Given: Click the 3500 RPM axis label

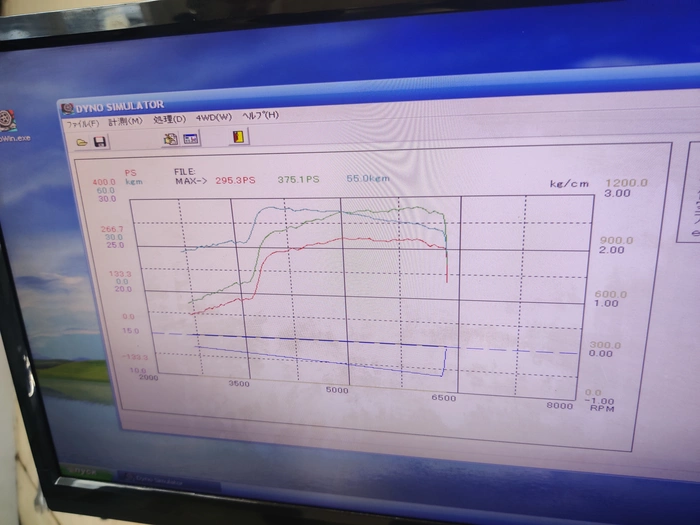Looking at the screenshot, I should click(x=239, y=383).
